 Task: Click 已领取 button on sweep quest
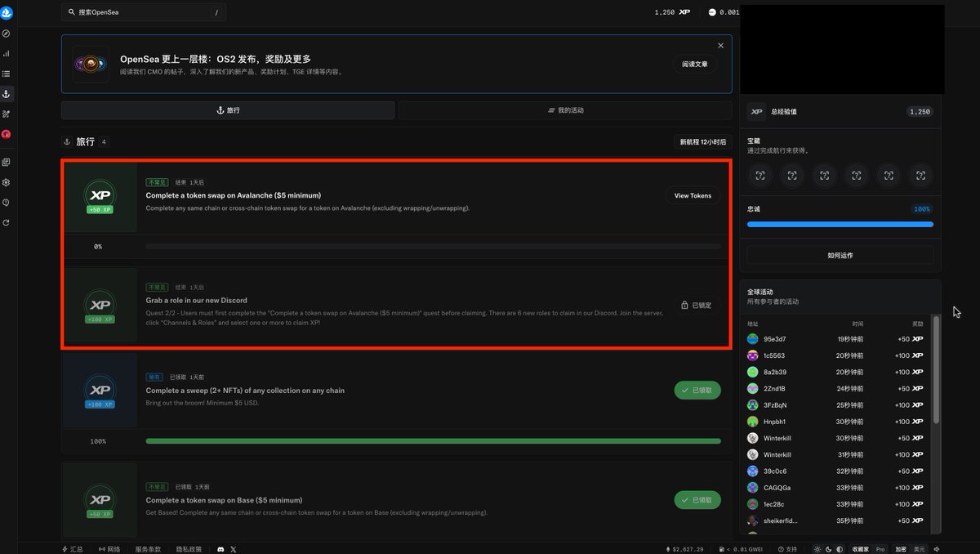[697, 391]
